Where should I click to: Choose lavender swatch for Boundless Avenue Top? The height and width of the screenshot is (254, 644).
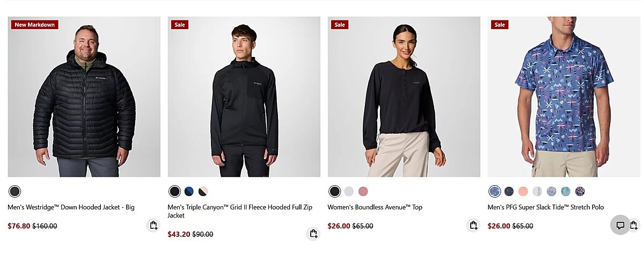click(x=349, y=191)
